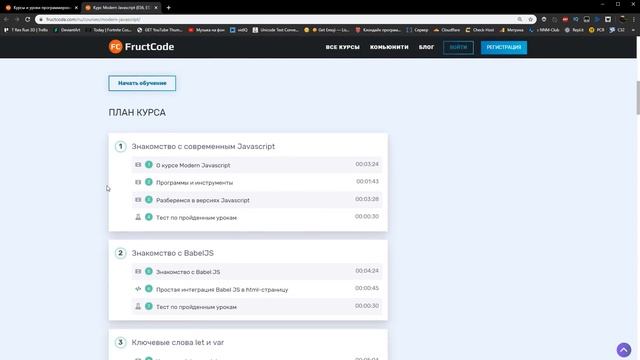Close the 'Курс Modern Javascript' tab
This screenshot has height=360, width=640.
point(156,8)
